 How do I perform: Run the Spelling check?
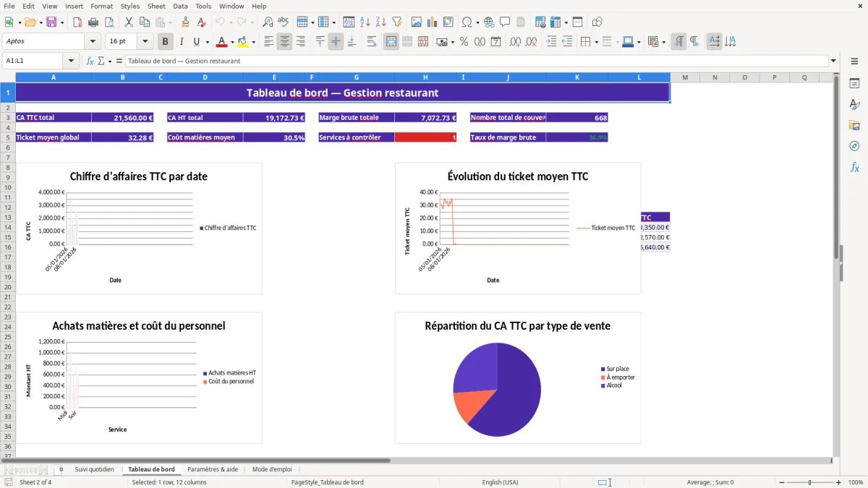click(x=284, y=22)
